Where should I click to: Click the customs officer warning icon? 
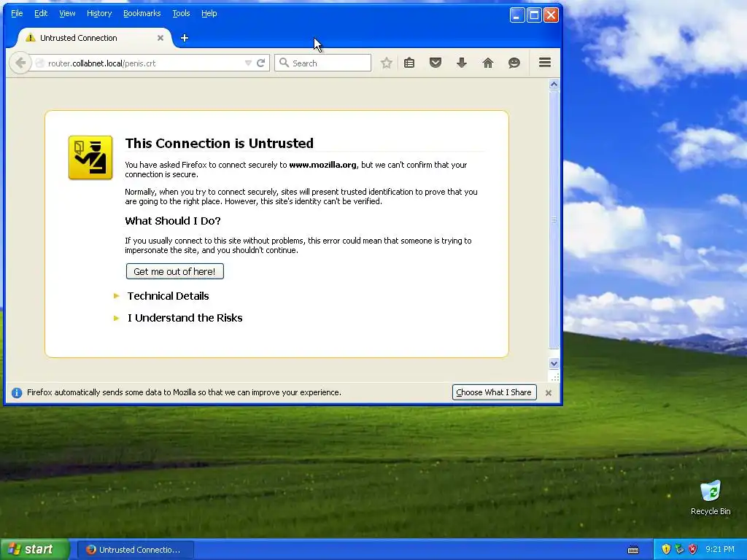90,157
